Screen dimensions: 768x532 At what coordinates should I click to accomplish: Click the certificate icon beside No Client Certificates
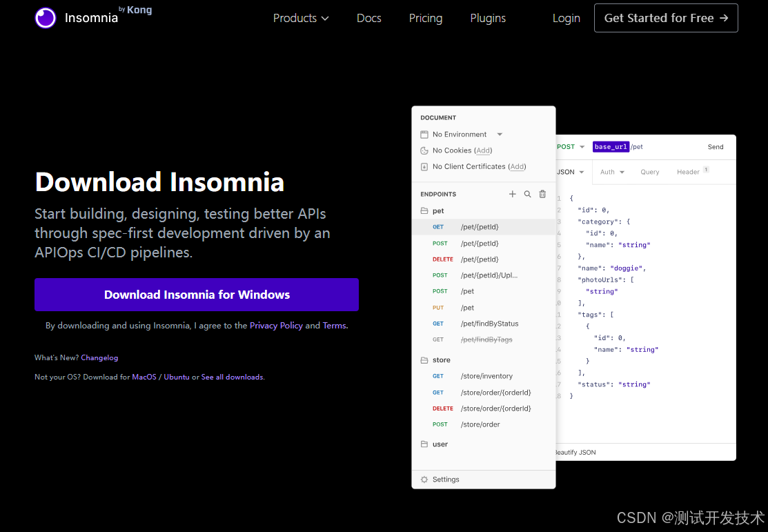click(x=424, y=166)
